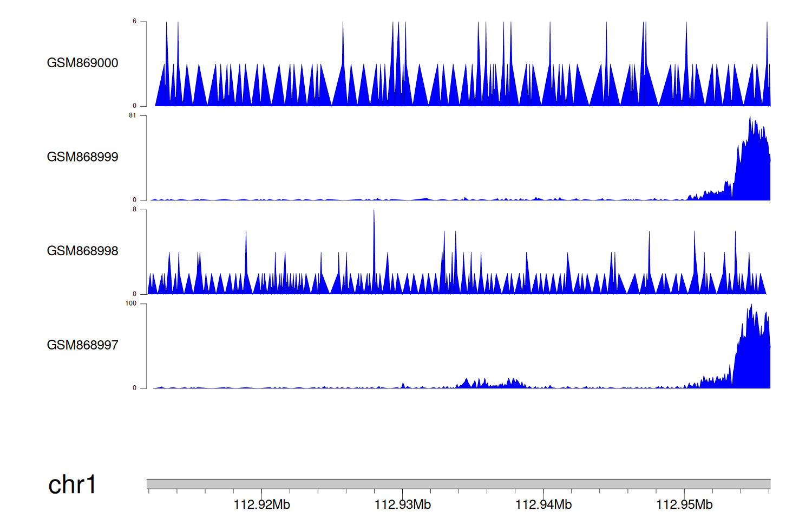Click y-axis maximum value 81 on GSM868999

pos(133,115)
